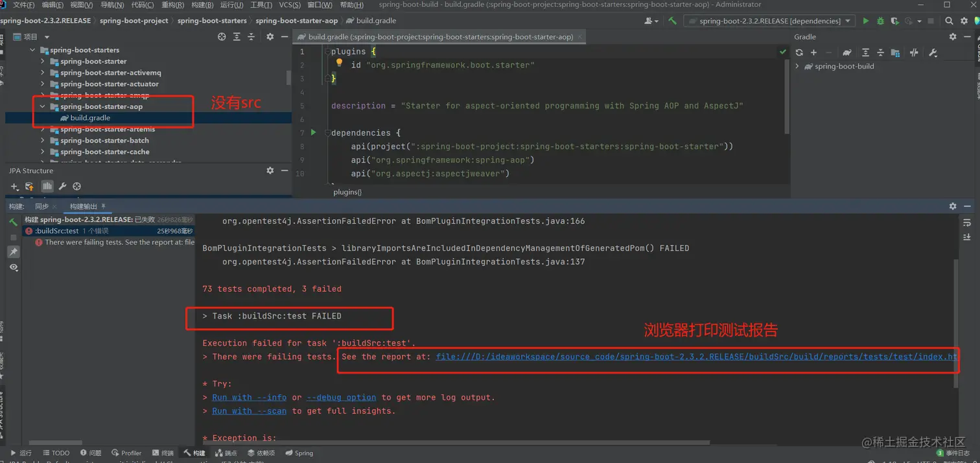980x463 pixels.
Task: Open the run configuration dropdown
Action: 771,21
